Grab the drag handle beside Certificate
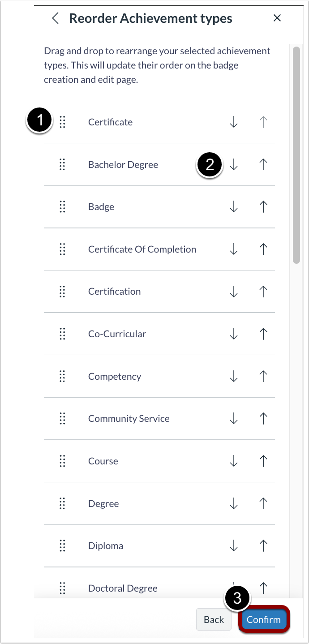This screenshot has height=644, width=309. click(62, 122)
